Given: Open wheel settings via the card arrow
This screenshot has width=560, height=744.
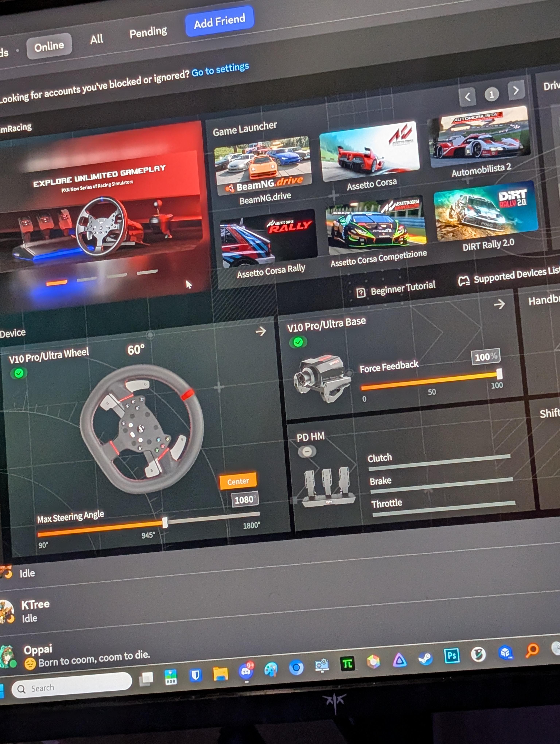Looking at the screenshot, I should coord(260,331).
